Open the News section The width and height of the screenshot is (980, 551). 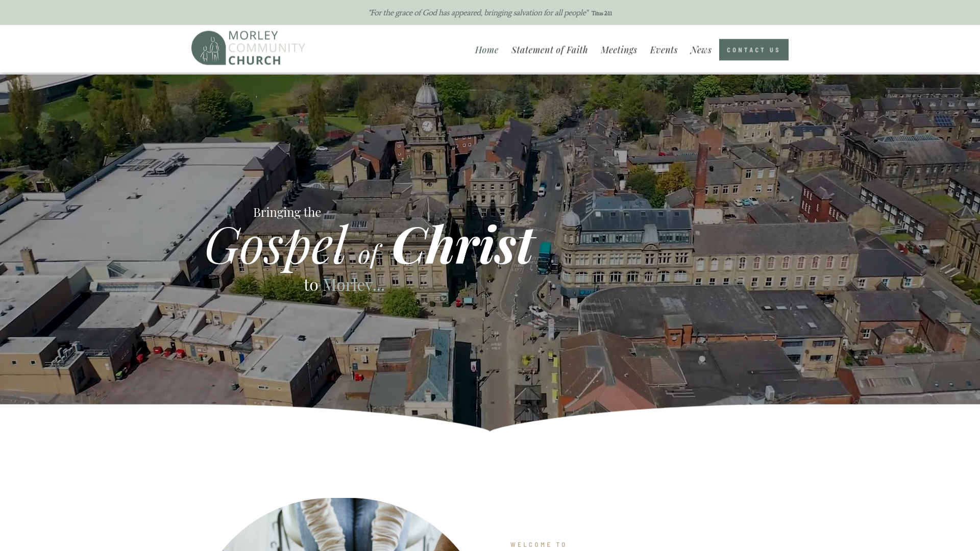pyautogui.click(x=701, y=49)
